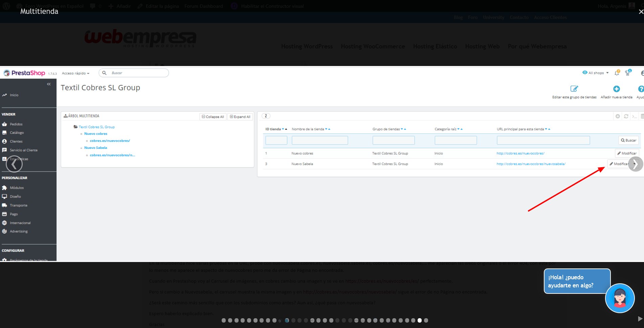Select Nuevo cobres in the multistore tree
The height and width of the screenshot is (328, 644).
[x=96, y=134]
